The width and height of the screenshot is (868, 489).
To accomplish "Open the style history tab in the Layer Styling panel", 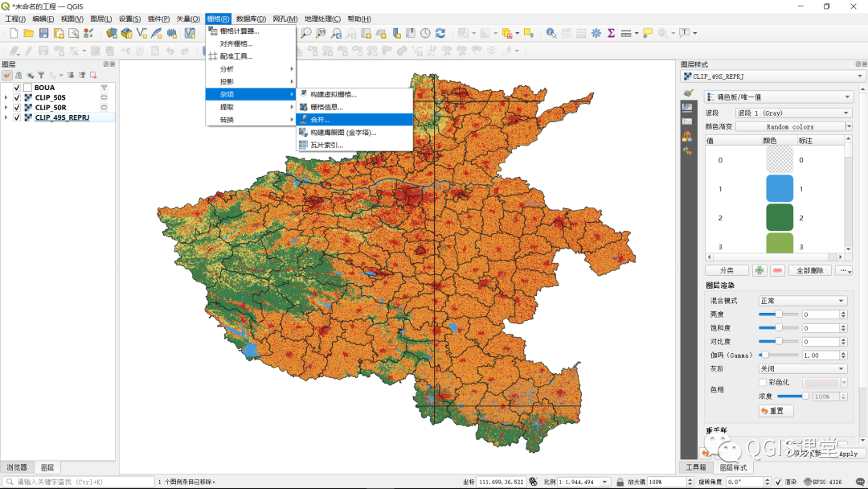I will click(687, 150).
